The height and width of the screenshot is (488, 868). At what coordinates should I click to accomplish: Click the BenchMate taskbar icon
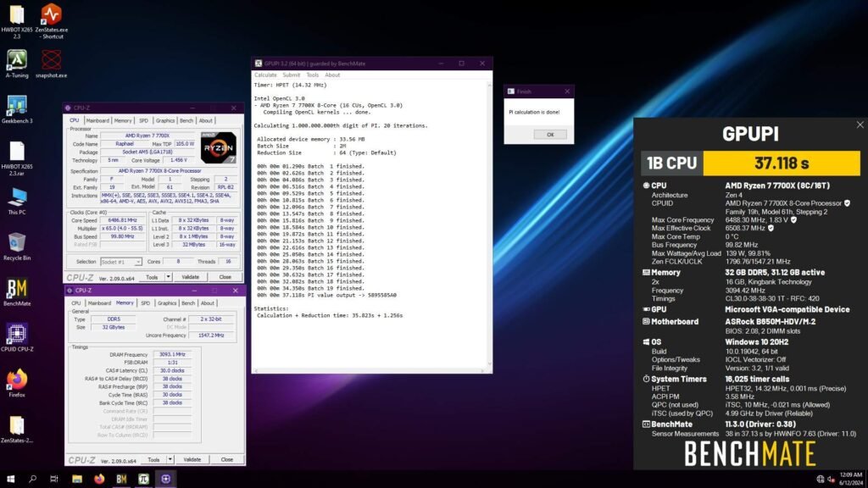point(121,479)
